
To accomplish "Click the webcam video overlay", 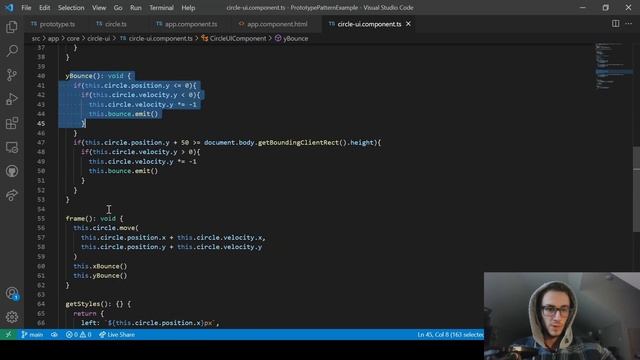I will 562,316.
